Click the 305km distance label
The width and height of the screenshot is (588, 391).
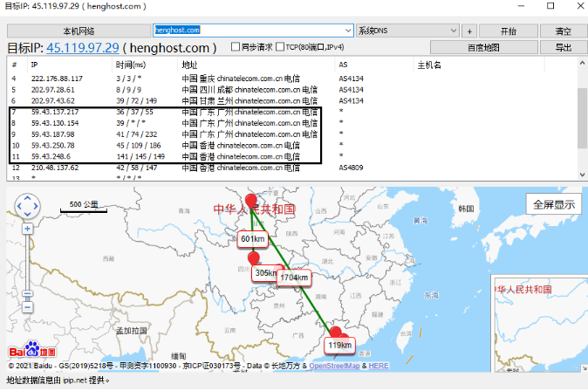[264, 273]
